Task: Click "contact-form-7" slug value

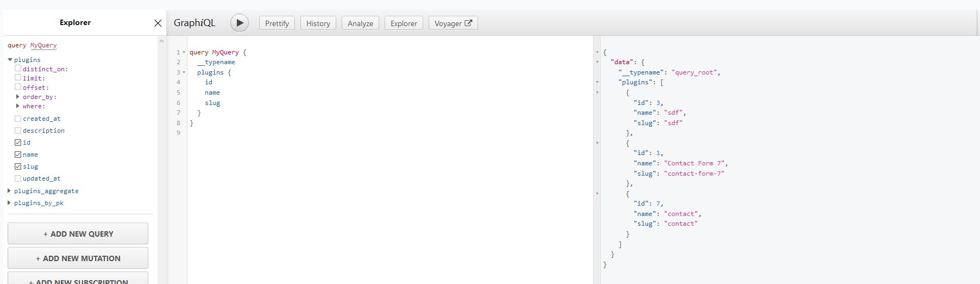Action: coord(694,174)
